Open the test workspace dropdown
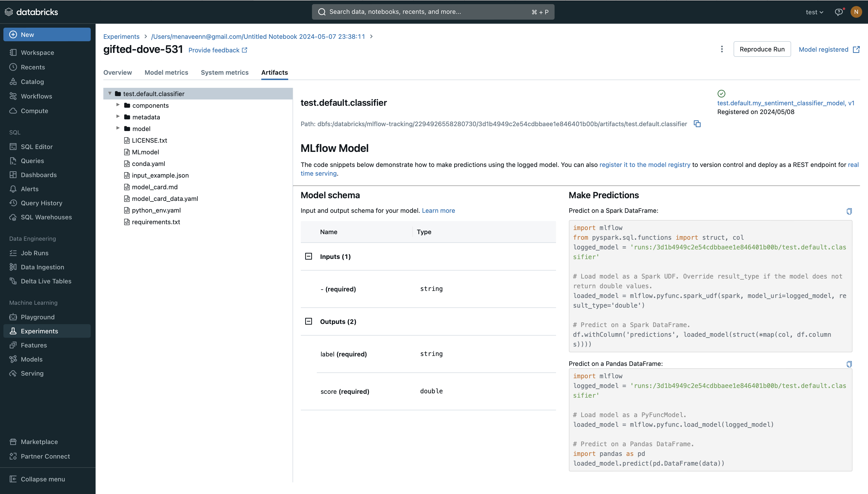868x494 pixels. tap(814, 12)
